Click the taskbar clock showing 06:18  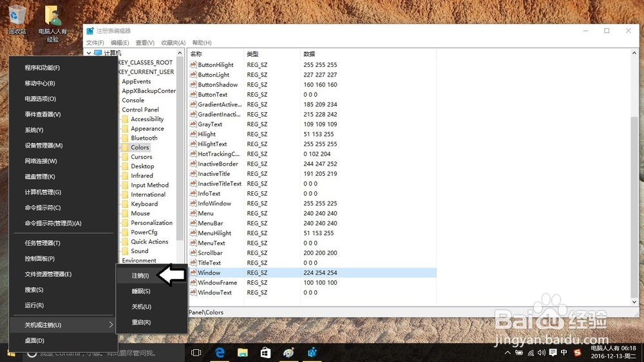(x=613, y=352)
